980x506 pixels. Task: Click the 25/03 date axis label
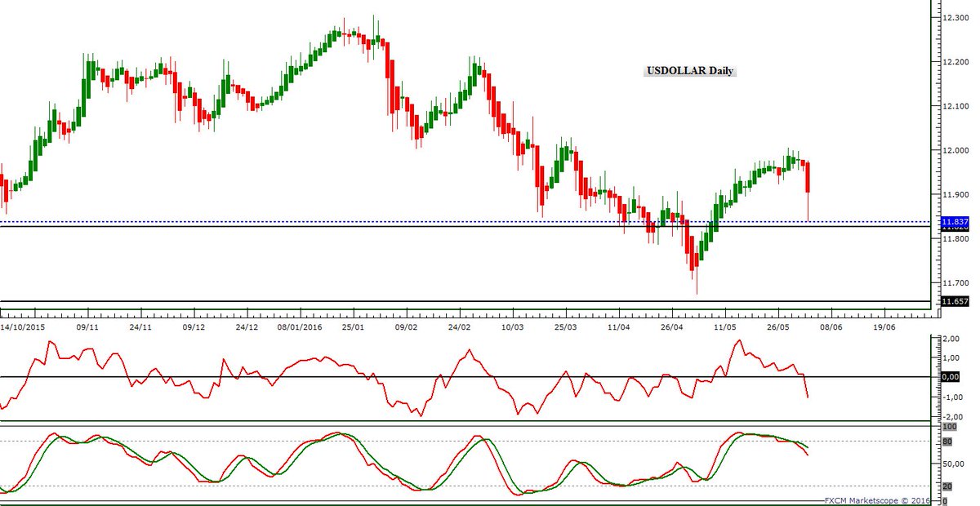coord(566,326)
